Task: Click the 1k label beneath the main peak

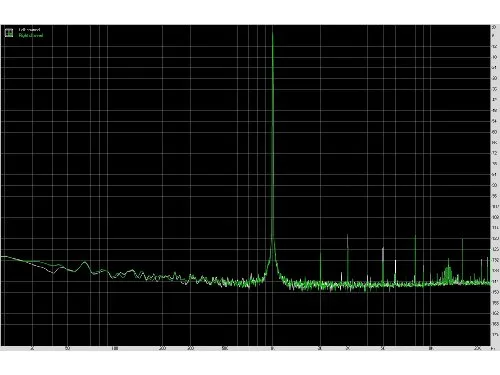Action: pyautogui.click(x=273, y=349)
